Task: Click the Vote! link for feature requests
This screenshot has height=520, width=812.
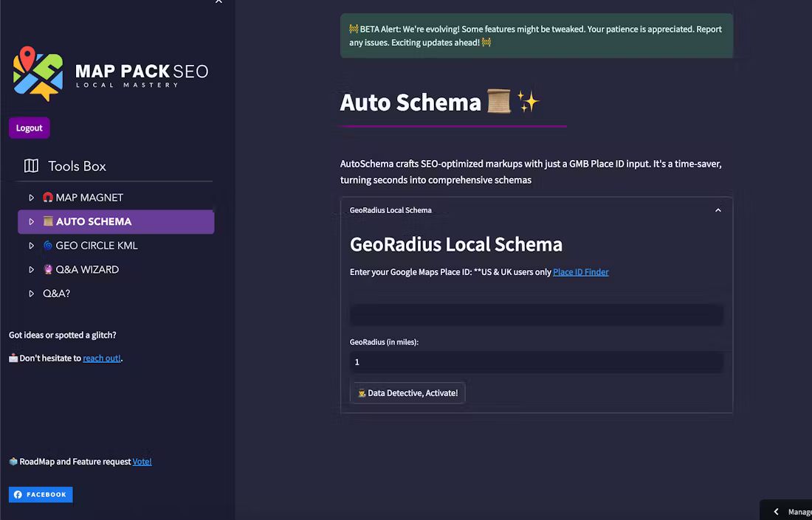Action: tap(142, 461)
